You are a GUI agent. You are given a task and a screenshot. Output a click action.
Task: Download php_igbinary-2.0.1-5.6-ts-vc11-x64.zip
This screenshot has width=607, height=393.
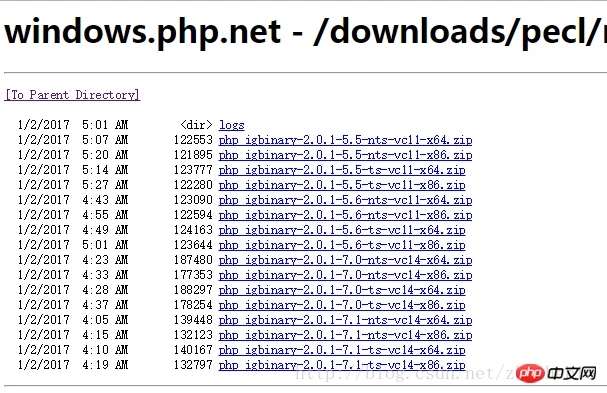tap(342, 230)
